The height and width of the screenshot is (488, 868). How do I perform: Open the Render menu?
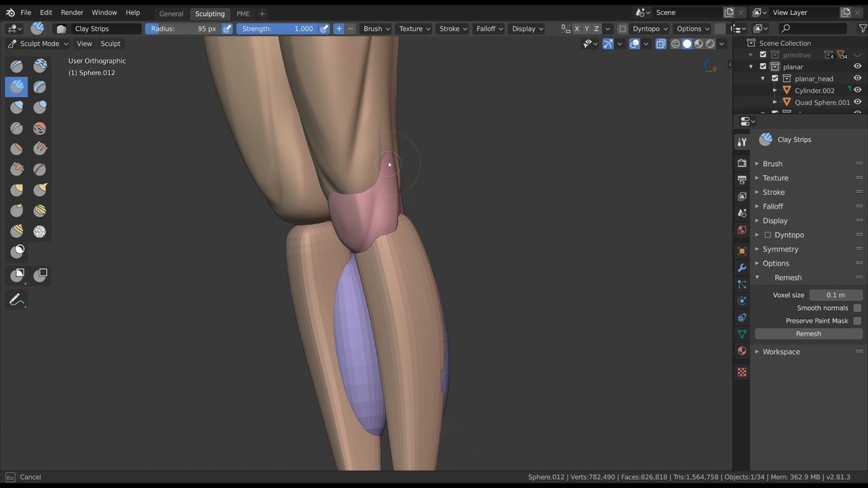[72, 12]
